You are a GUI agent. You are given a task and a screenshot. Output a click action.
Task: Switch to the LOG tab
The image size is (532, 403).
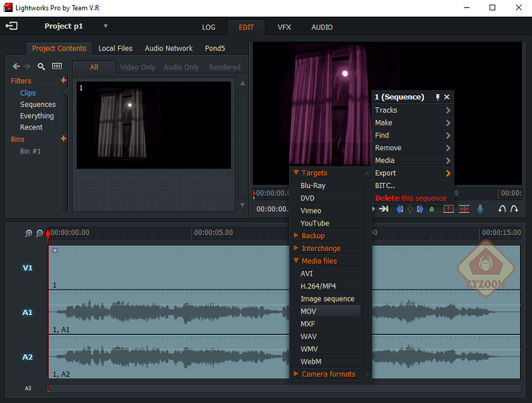pos(209,27)
